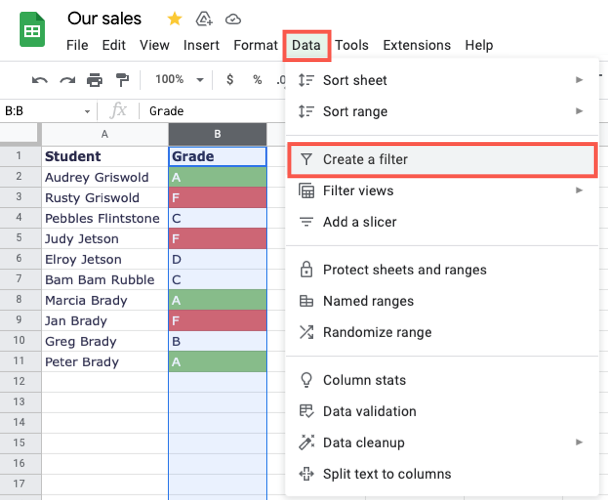608x500 pixels.
Task: Open the Google Sheets home icon
Action: coord(32,29)
